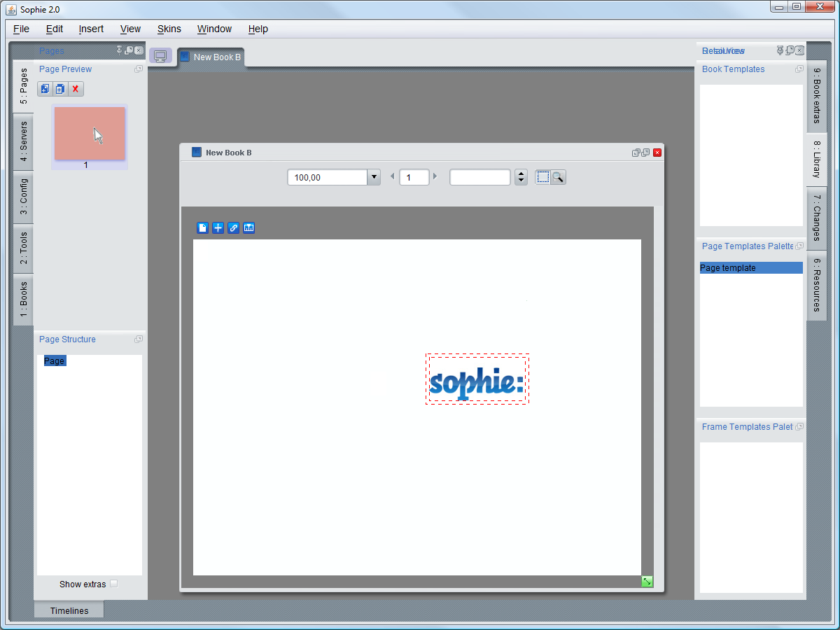The image size is (840, 630).
Task: Undock the right Library panel
Action: [790, 50]
